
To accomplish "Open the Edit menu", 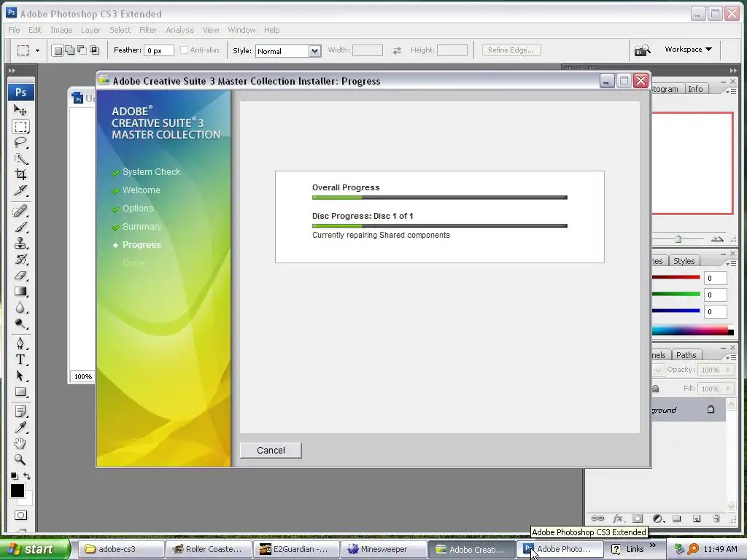I will [35, 30].
